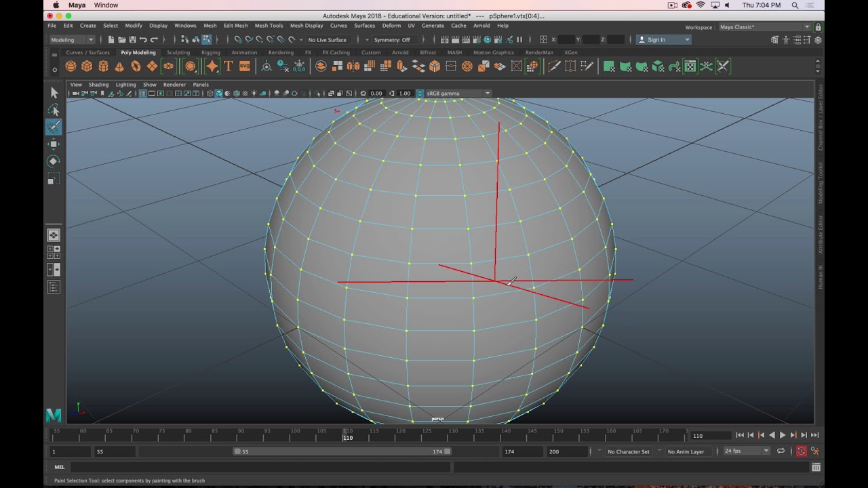Viewport: 868px width, 488px height.
Task: Toggle sRGB gamma view transform button
Action: 420,94
